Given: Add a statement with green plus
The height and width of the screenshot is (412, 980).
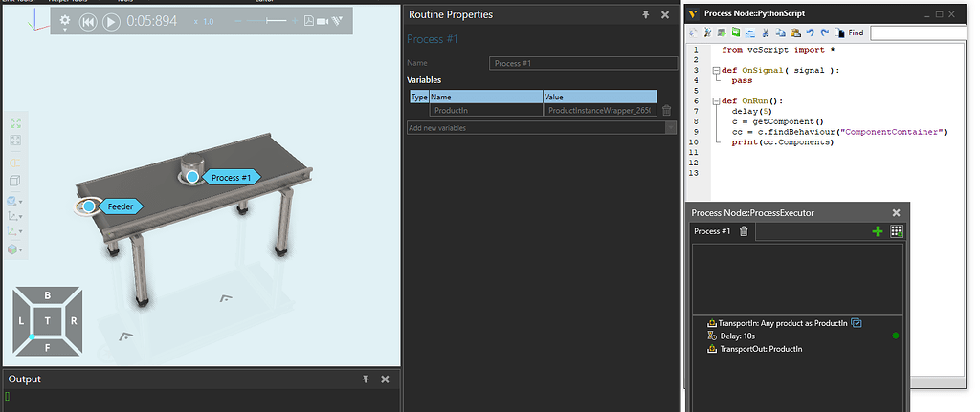Looking at the screenshot, I should point(878,231).
